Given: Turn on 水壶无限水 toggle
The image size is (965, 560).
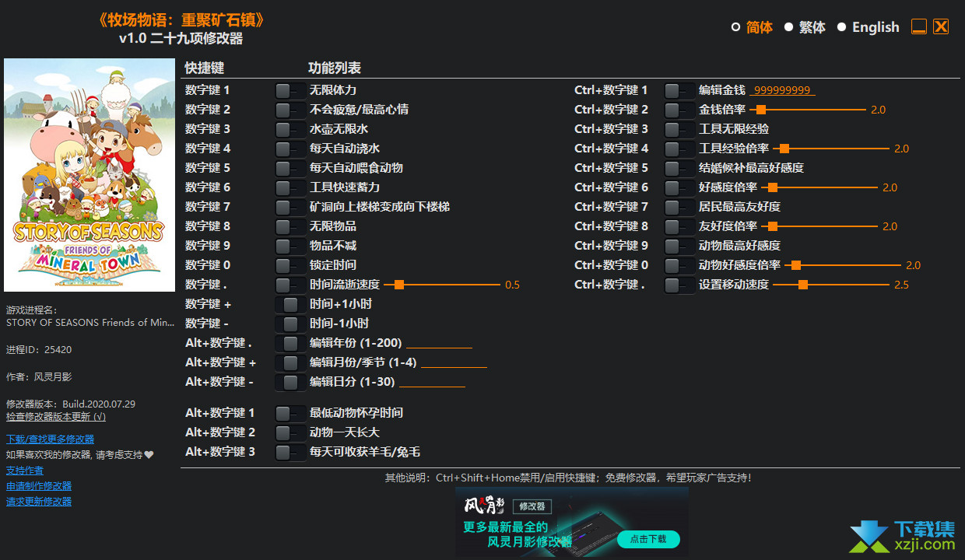Looking at the screenshot, I should [x=290, y=129].
